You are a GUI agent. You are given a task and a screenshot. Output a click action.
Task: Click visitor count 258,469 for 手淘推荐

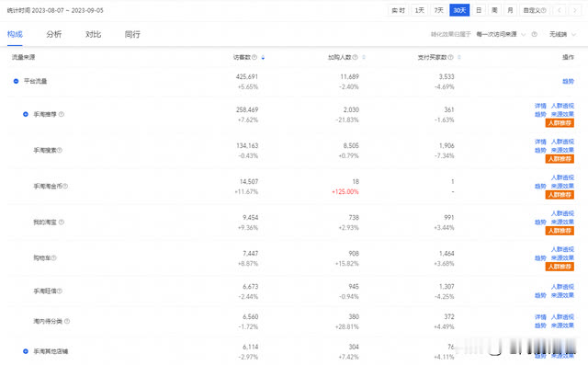247,109
